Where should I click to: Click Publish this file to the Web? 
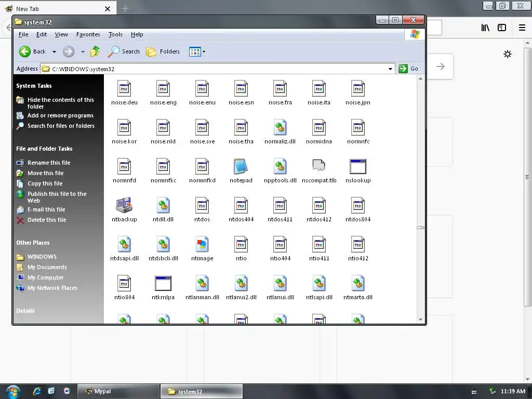[x=57, y=197]
